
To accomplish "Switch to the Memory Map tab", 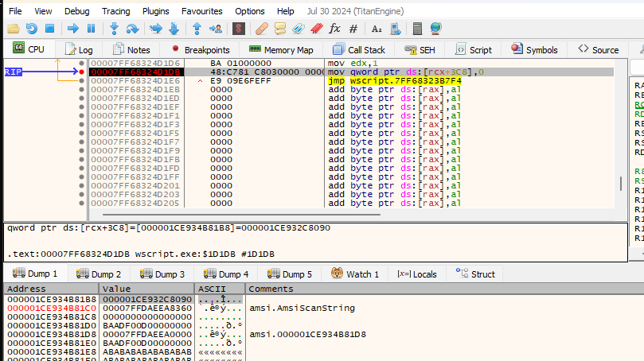I will click(281, 49).
